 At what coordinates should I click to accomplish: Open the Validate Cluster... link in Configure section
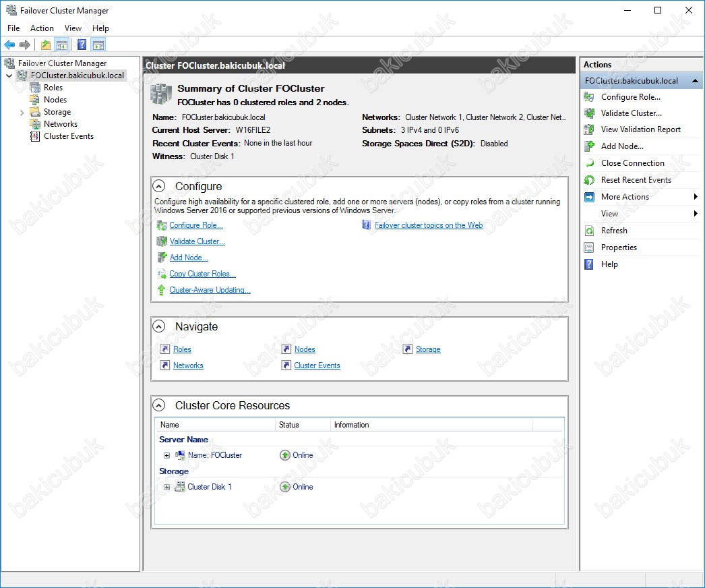coord(197,241)
